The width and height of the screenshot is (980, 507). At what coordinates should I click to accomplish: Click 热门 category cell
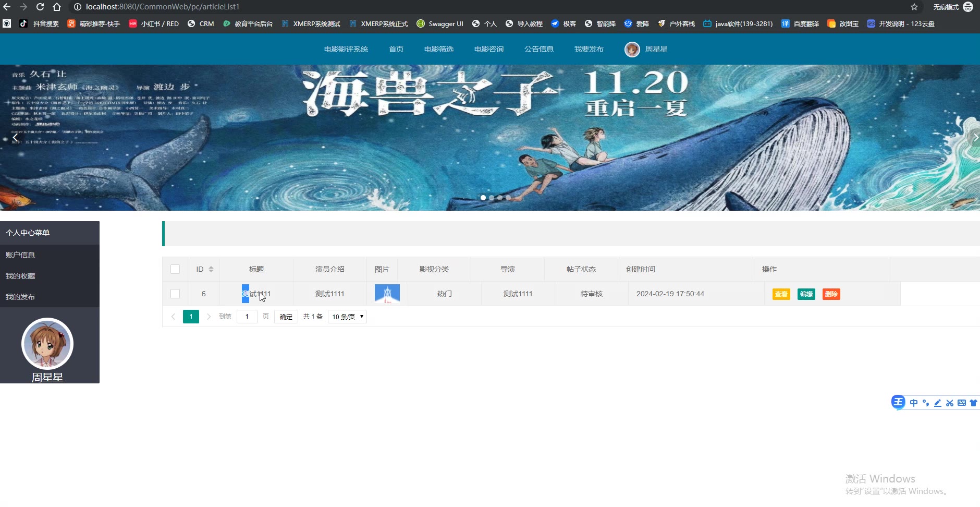point(445,294)
